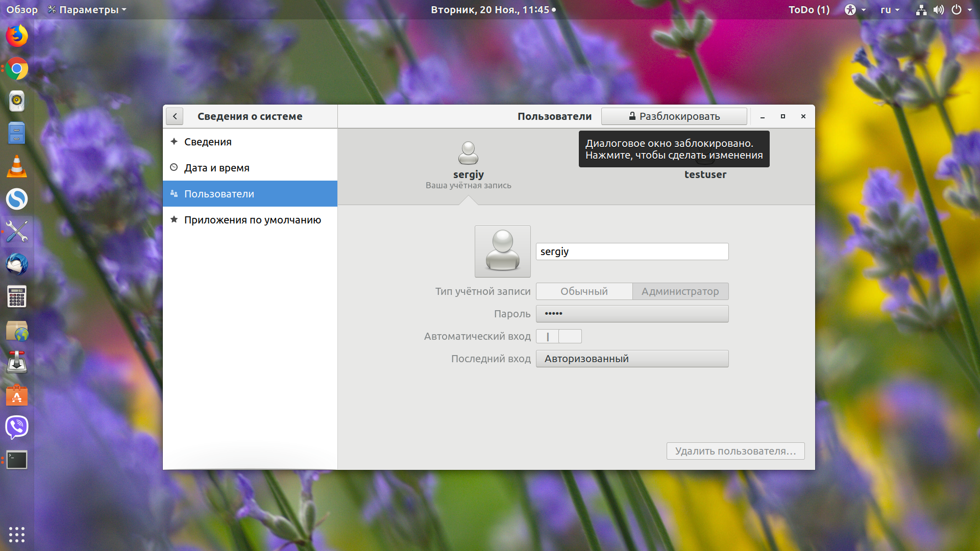The height and width of the screenshot is (551, 980).
Task: Open VLC media player from dock
Action: tap(17, 166)
